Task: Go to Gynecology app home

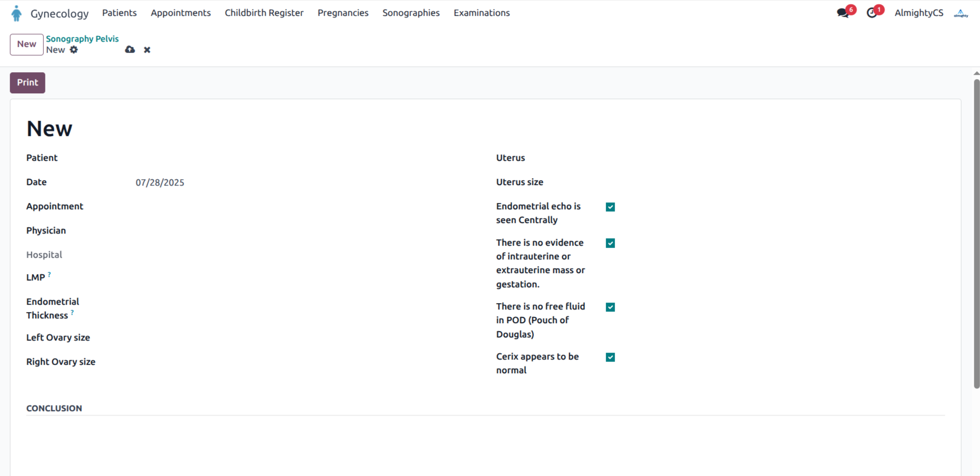Action: point(60,14)
